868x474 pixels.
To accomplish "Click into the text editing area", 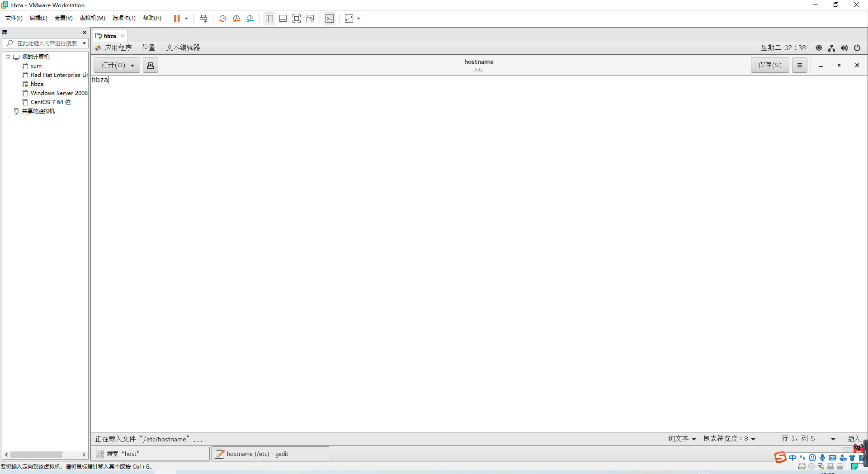I will (478, 253).
